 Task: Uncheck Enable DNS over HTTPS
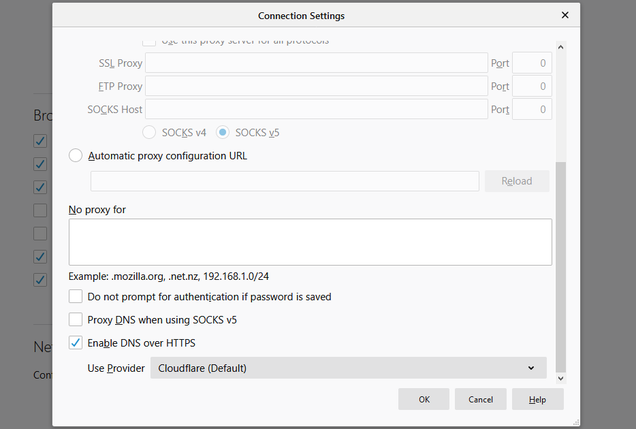[75, 343]
